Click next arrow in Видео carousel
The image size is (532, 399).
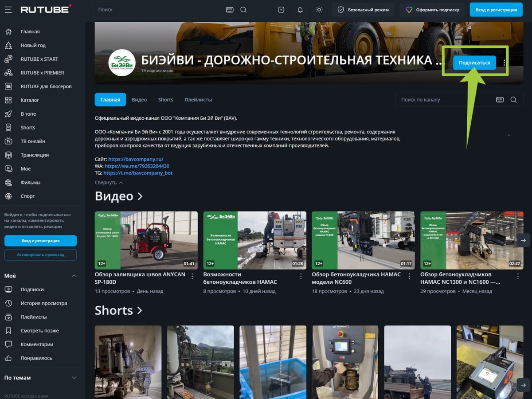tap(523, 240)
